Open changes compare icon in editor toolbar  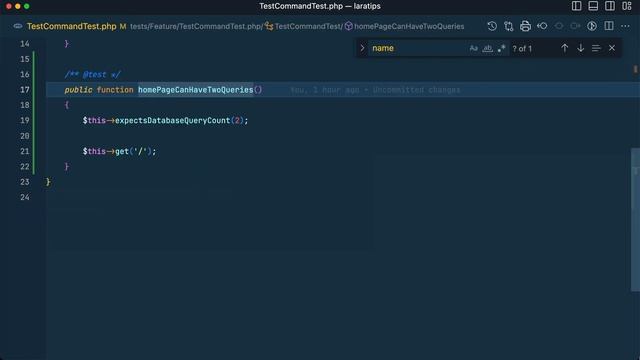[x=509, y=26]
